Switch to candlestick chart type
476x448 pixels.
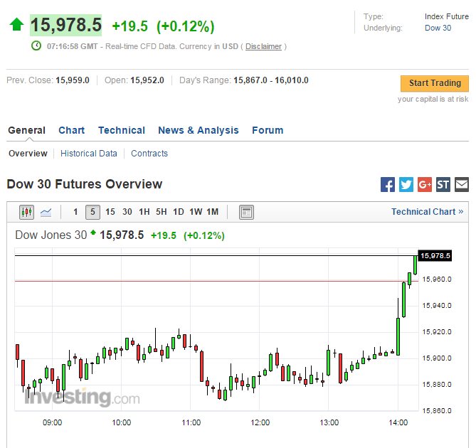pyautogui.click(x=27, y=212)
